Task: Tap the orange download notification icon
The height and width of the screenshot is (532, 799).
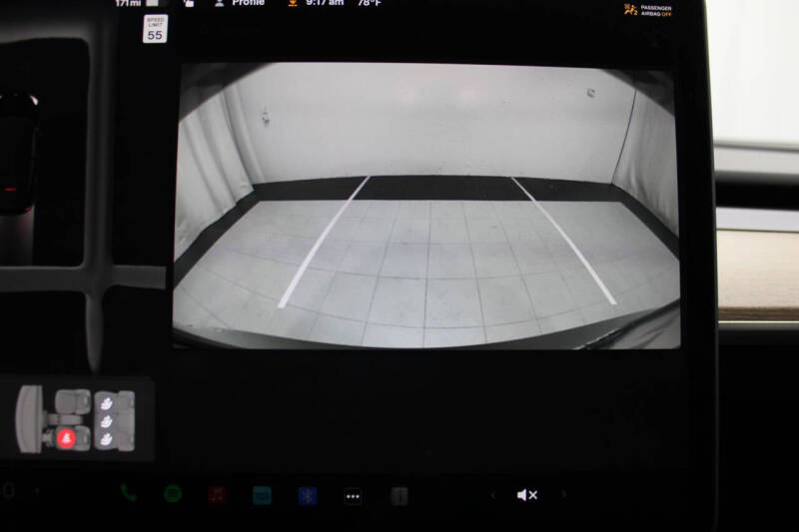Action: 293,3
